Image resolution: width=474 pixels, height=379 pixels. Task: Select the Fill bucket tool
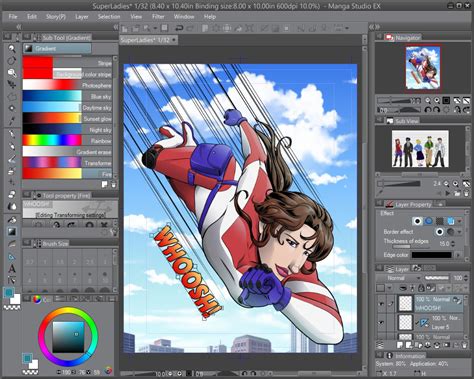coord(12,219)
